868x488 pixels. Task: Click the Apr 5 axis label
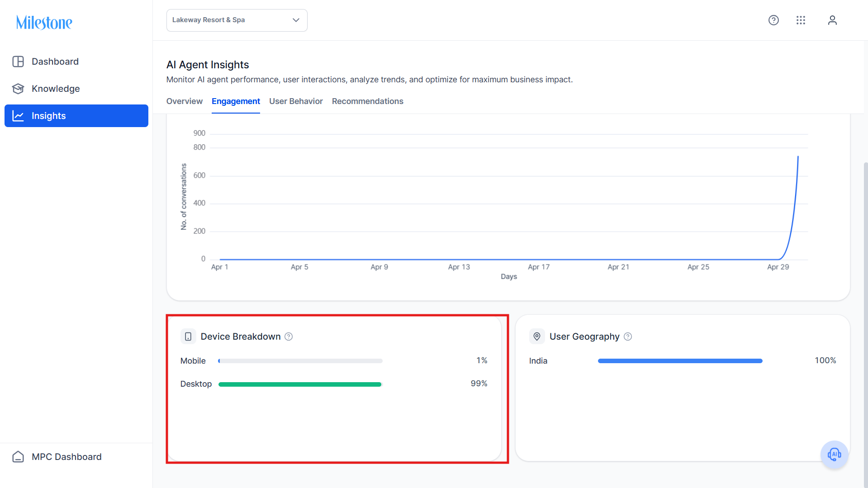pyautogui.click(x=299, y=267)
